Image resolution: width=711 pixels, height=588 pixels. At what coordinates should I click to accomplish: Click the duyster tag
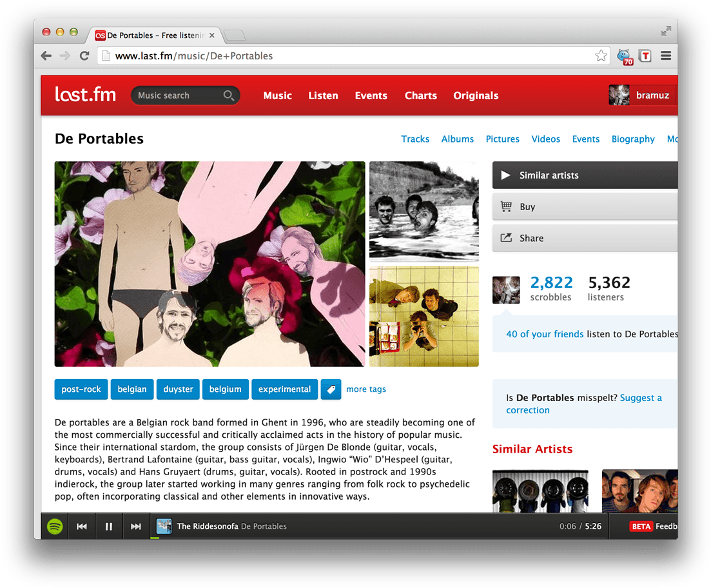(x=178, y=389)
